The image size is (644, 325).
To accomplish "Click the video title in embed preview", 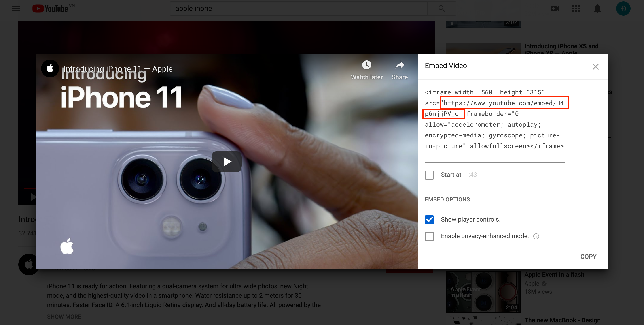I will pyautogui.click(x=118, y=69).
